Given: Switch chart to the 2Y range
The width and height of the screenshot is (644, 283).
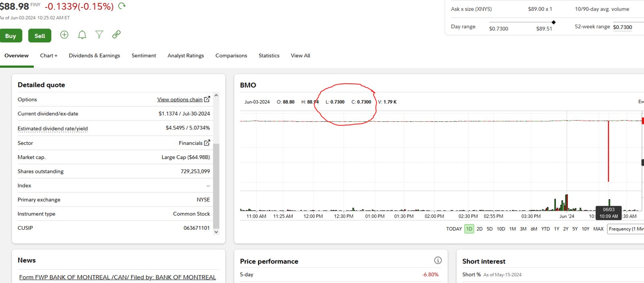Looking at the screenshot, I should coord(566,229).
